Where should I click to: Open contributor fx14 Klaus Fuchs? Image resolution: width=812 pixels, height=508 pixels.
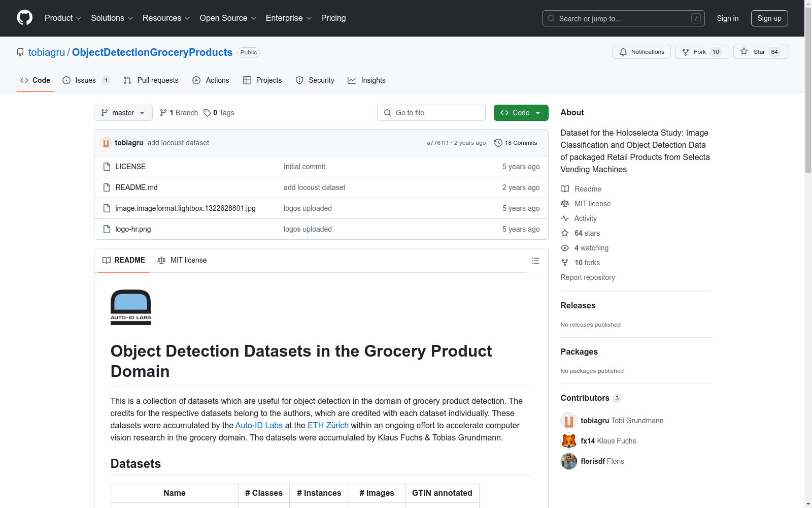coord(608,441)
